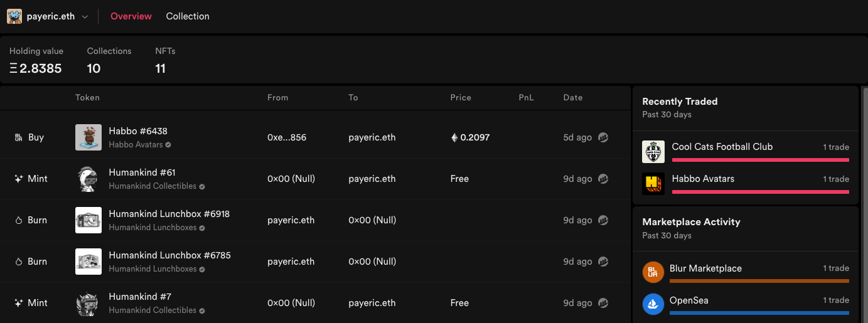Open Humankind Lunchbox #6785 thumbnail
Screen dimensions: 868x323
pyautogui.click(x=88, y=262)
